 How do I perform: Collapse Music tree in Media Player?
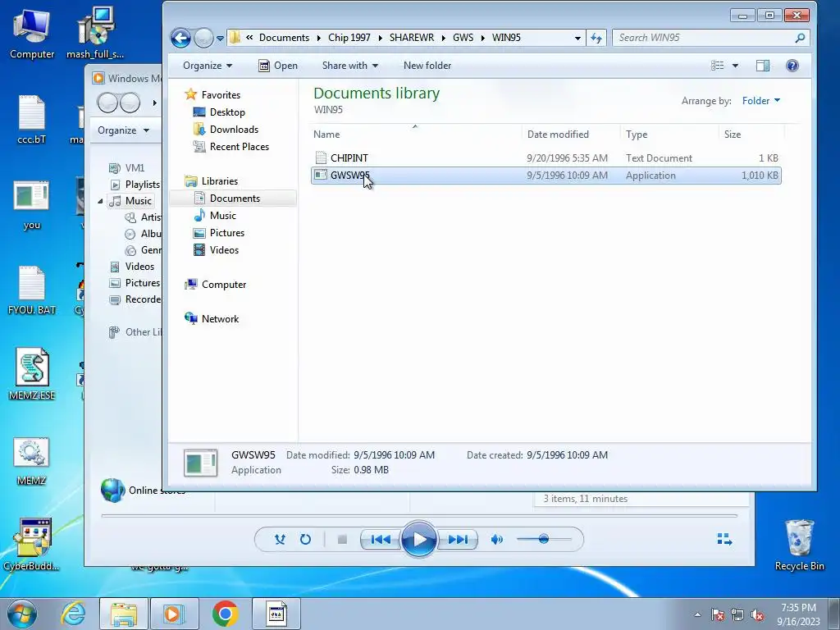click(x=100, y=201)
